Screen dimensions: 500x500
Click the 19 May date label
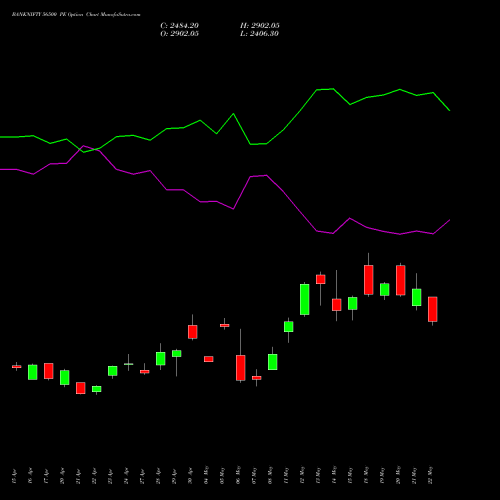(382, 475)
